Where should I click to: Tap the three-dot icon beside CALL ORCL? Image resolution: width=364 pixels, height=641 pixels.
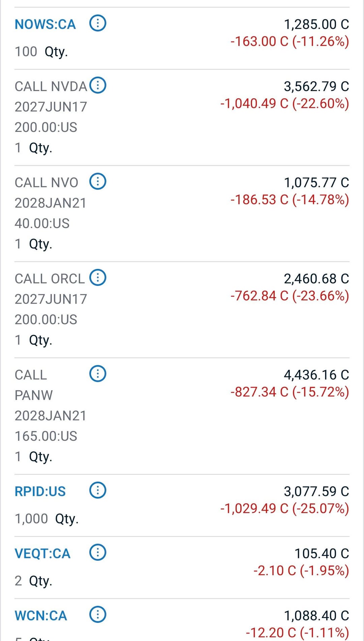coord(98,278)
